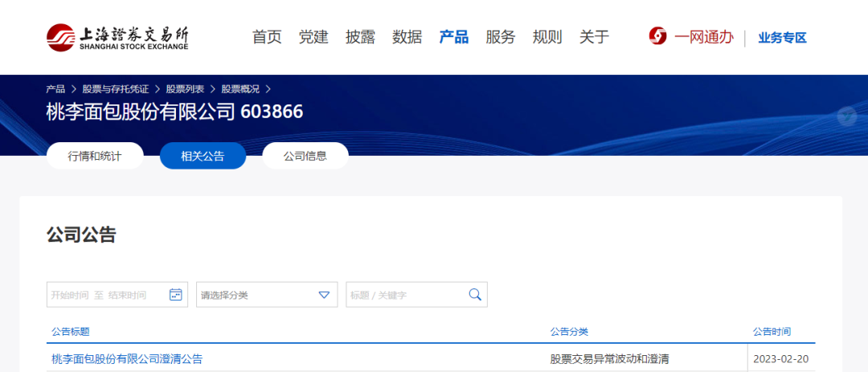Viewport: 868px width, 372px height.
Task: Click the 产品 breadcrumb link
Action: point(55,88)
